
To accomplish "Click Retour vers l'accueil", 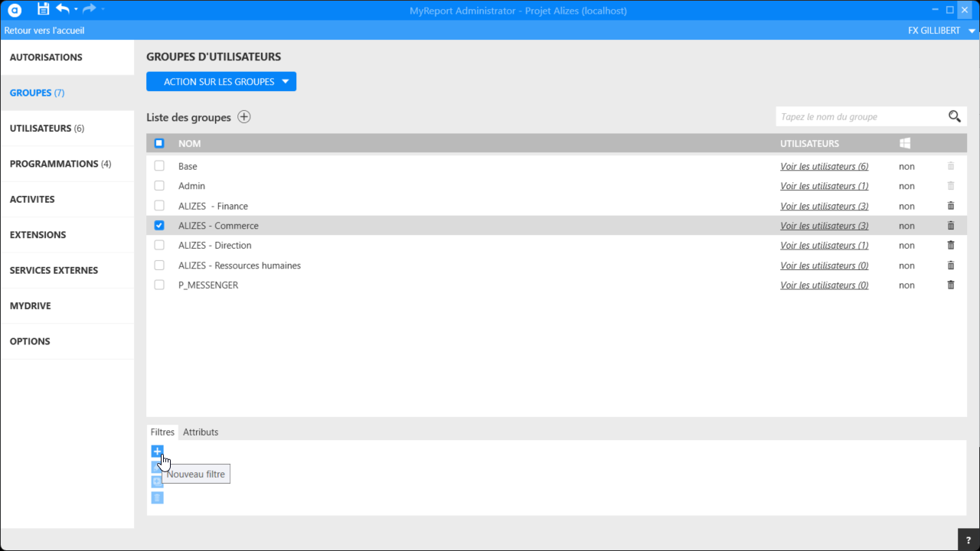I will coord(44,31).
